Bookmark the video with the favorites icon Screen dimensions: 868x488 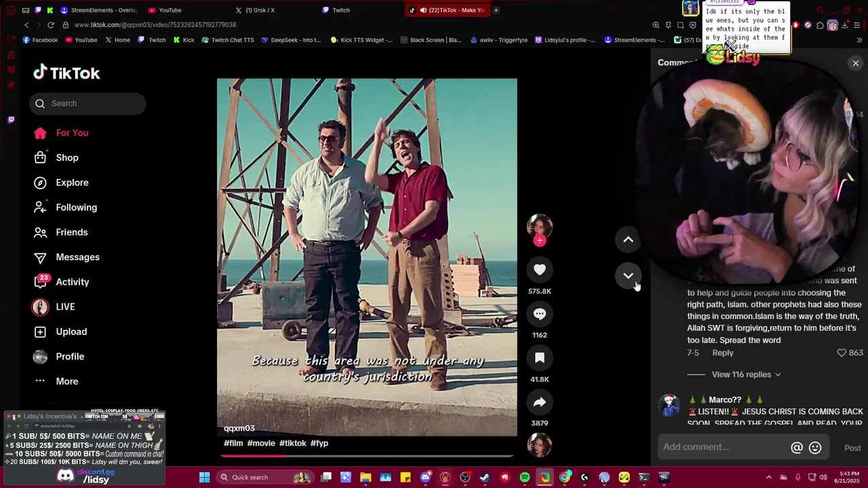coord(540,358)
